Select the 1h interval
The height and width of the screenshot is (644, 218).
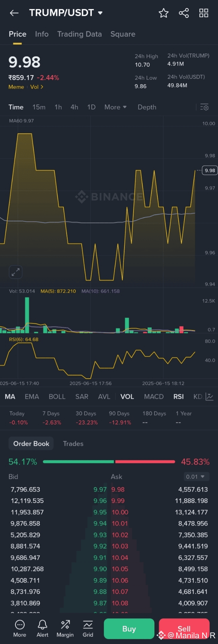pos(58,107)
